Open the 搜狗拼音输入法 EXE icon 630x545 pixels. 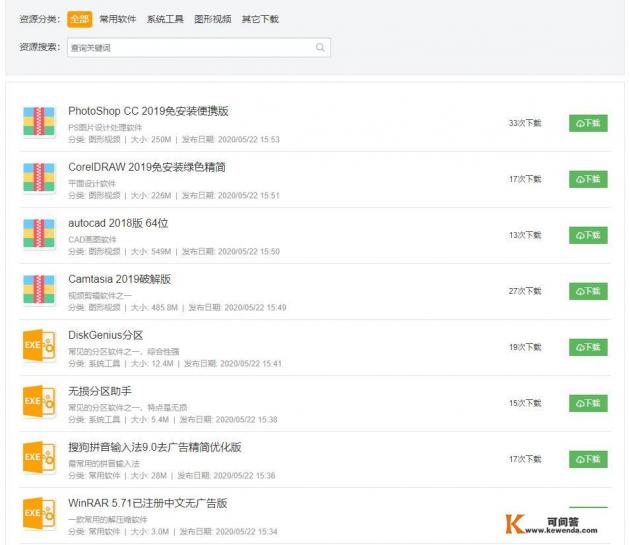[x=39, y=457]
